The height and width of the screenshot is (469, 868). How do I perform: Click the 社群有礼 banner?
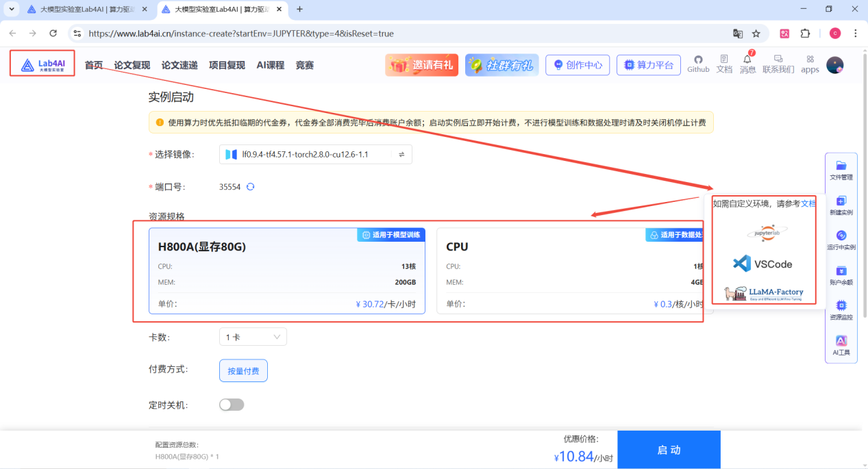coord(501,65)
